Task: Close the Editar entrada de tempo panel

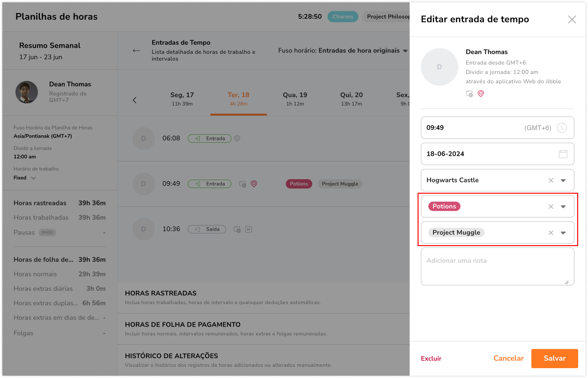Action: (x=572, y=19)
